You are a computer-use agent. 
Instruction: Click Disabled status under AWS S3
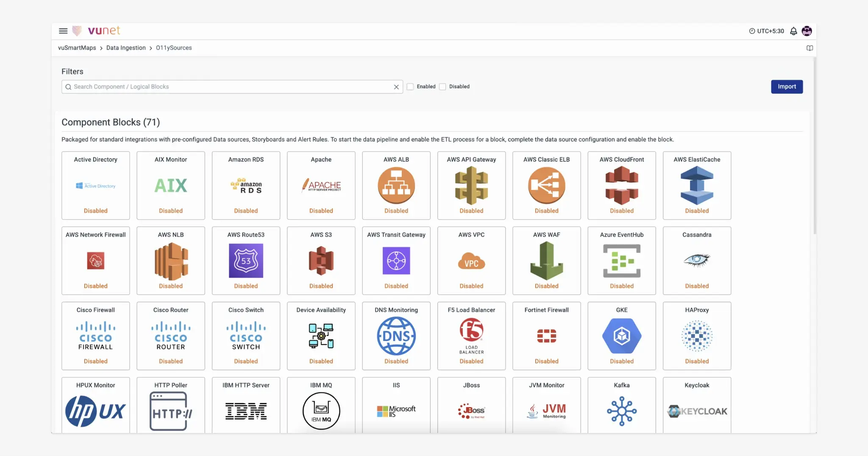[x=321, y=286]
